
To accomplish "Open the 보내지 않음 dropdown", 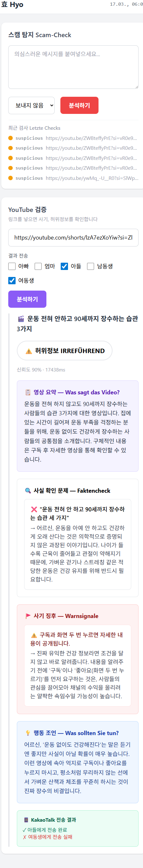I will point(31,105).
